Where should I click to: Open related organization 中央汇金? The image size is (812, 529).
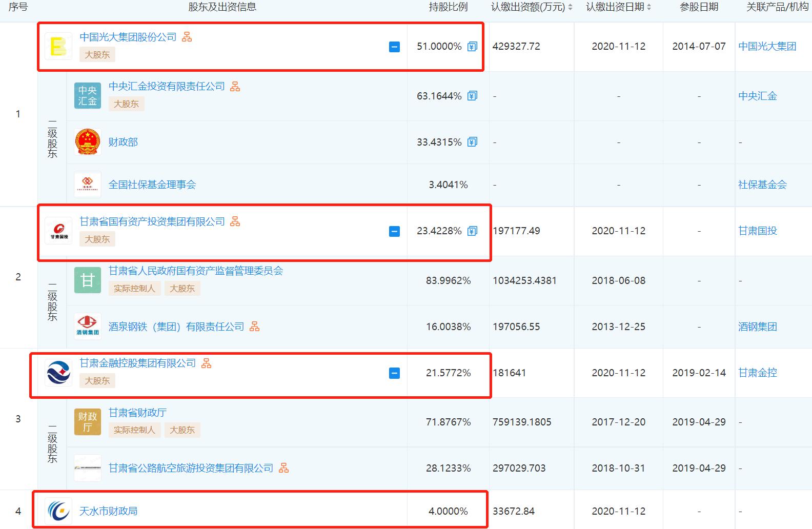coord(758,96)
